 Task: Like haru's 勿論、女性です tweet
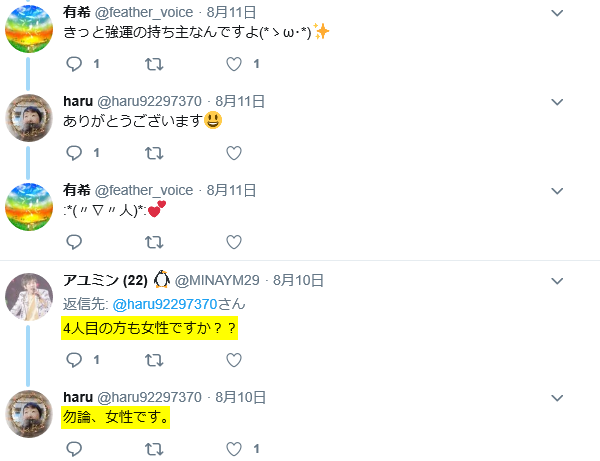(234, 449)
